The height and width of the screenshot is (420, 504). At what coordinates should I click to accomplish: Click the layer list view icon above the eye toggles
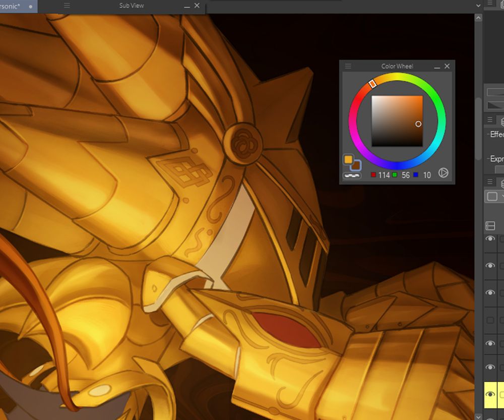tap(490, 226)
